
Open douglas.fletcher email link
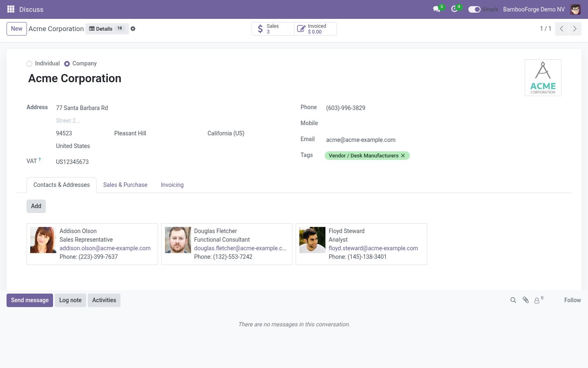tap(240, 248)
